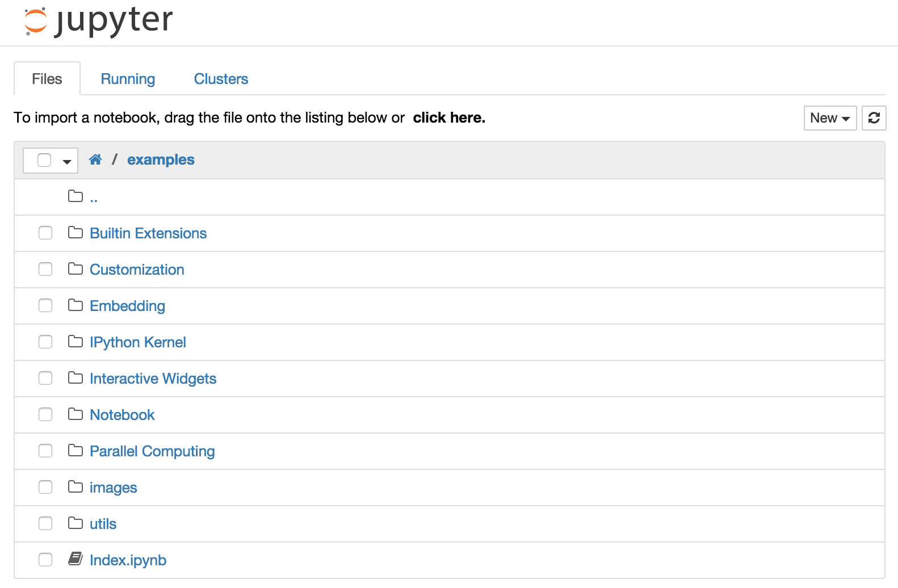
Task: Click the home icon in the breadcrumb
Action: click(95, 159)
